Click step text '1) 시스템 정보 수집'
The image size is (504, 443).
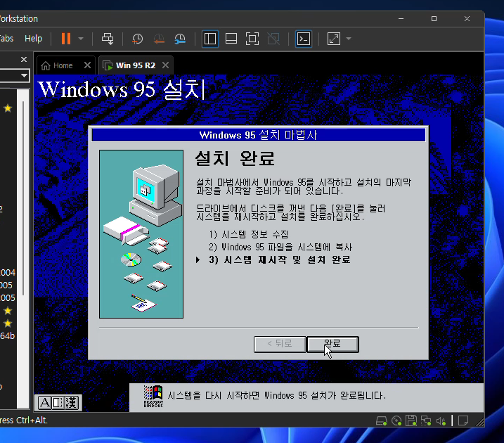(248, 234)
